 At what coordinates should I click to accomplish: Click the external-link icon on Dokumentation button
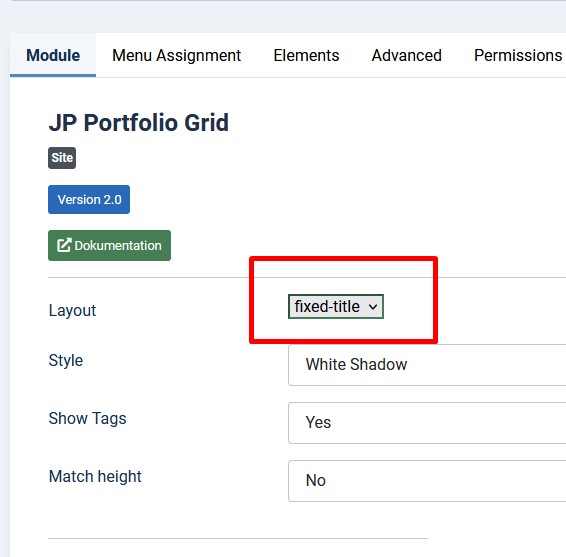coord(64,245)
